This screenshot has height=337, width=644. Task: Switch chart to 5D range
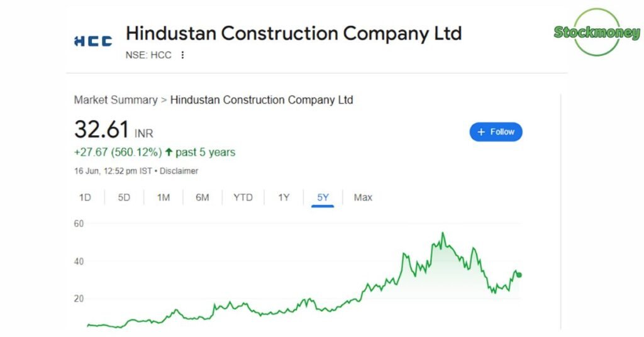tap(124, 197)
